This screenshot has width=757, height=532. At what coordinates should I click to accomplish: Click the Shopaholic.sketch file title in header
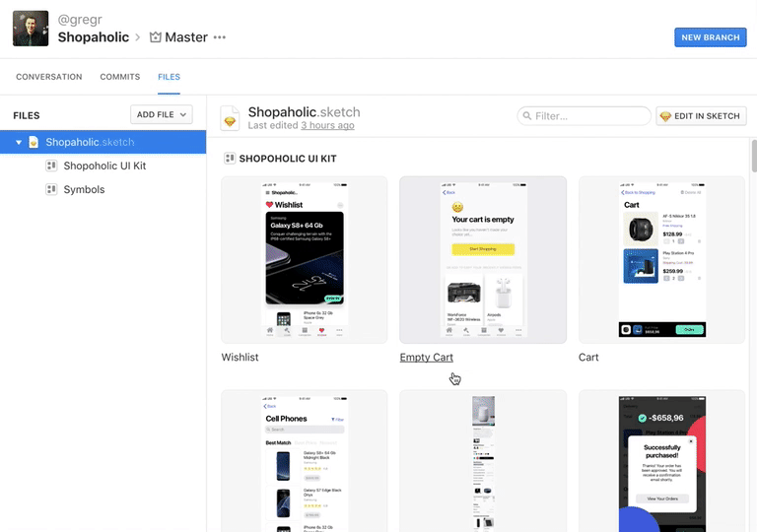coord(305,112)
